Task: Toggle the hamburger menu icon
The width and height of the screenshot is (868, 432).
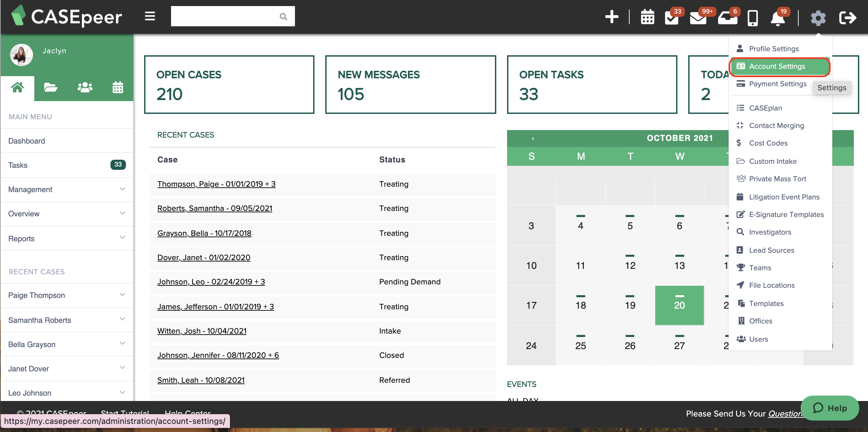Action: tap(149, 16)
